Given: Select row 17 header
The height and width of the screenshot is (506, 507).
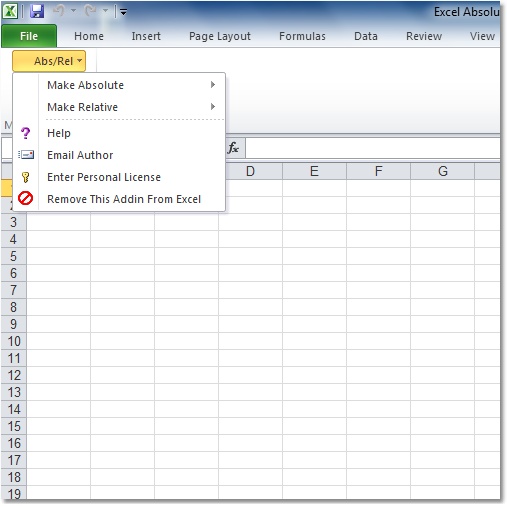Looking at the screenshot, I should click(x=13, y=460).
